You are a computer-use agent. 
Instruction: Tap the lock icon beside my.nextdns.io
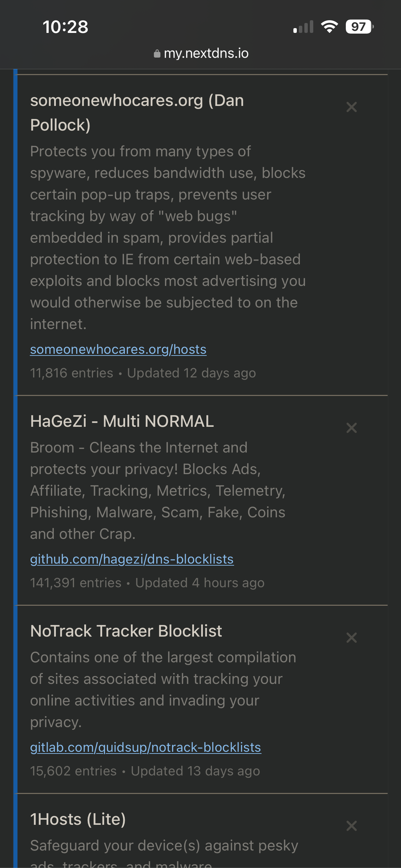(x=157, y=54)
